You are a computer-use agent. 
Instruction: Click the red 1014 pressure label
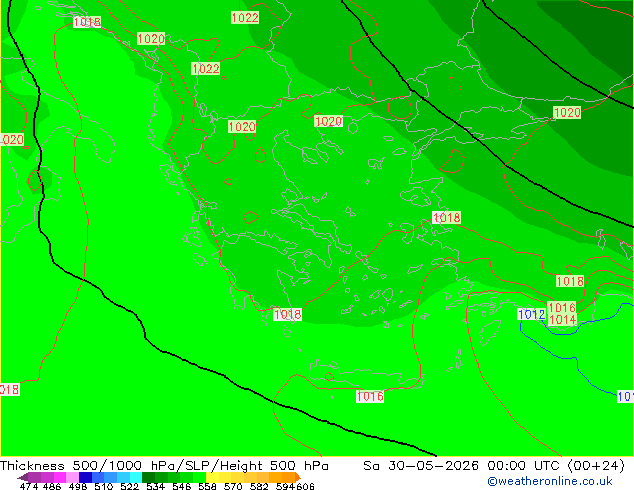tap(562, 320)
